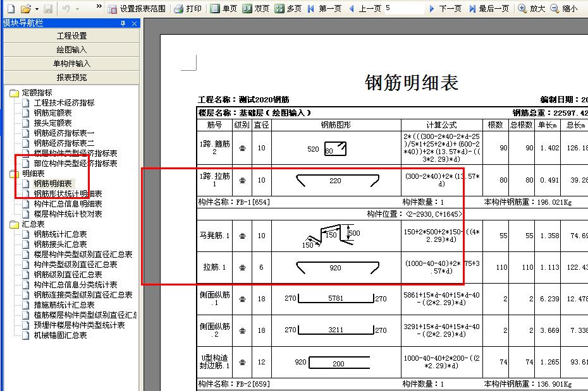588x391 pixels.
Task: Click the 侧面纵筋.1 row label
Action: point(214,299)
